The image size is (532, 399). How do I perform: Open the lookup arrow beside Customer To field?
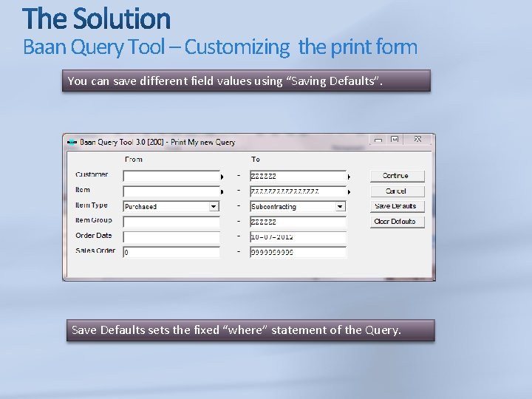(349, 177)
